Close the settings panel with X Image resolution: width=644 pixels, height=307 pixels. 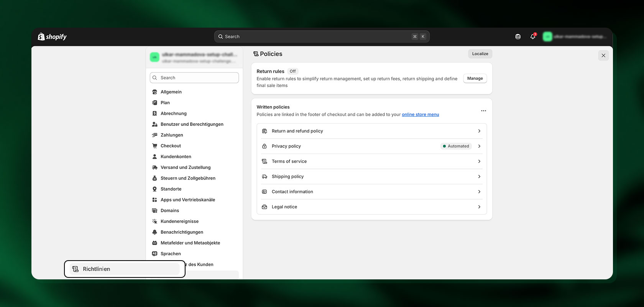(603, 56)
